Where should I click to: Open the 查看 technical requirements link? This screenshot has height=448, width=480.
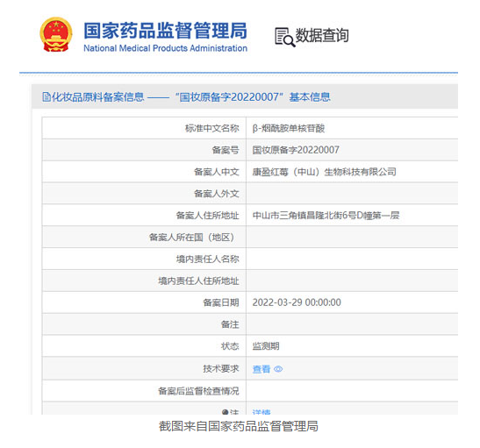pos(261,369)
